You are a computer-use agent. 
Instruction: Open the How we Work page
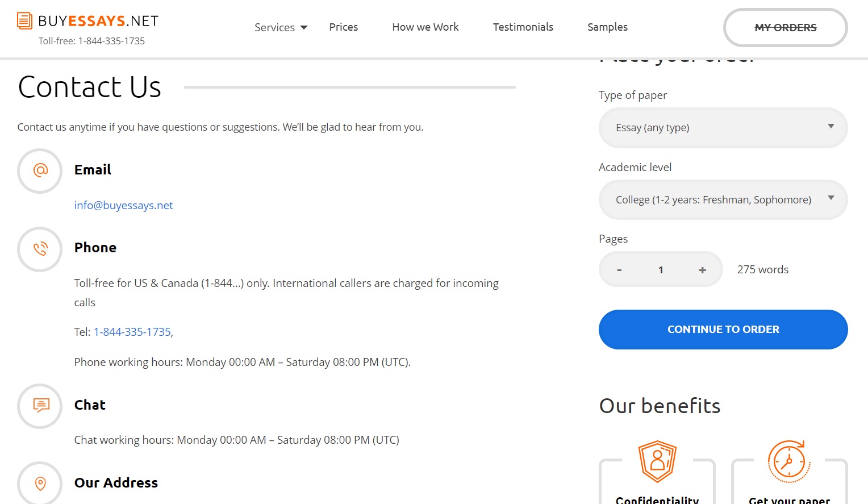point(425,27)
